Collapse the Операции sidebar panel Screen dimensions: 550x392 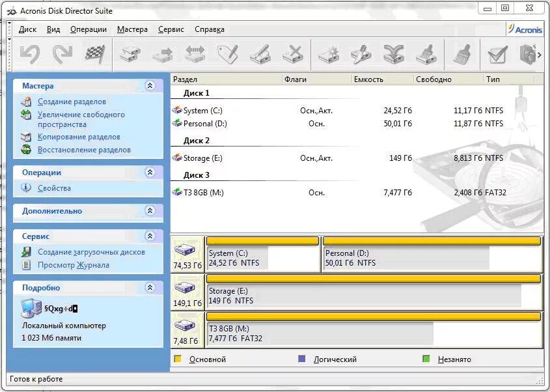[150, 173]
